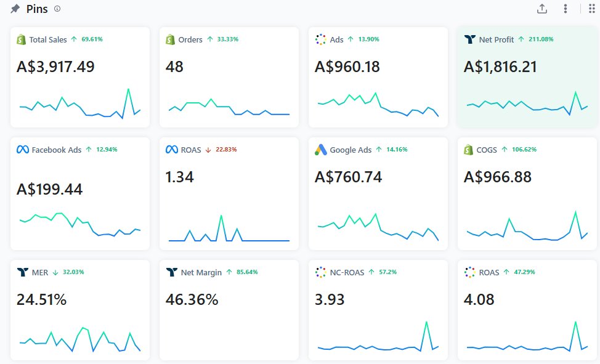Click the 1.34 ROAS value

coord(179,177)
